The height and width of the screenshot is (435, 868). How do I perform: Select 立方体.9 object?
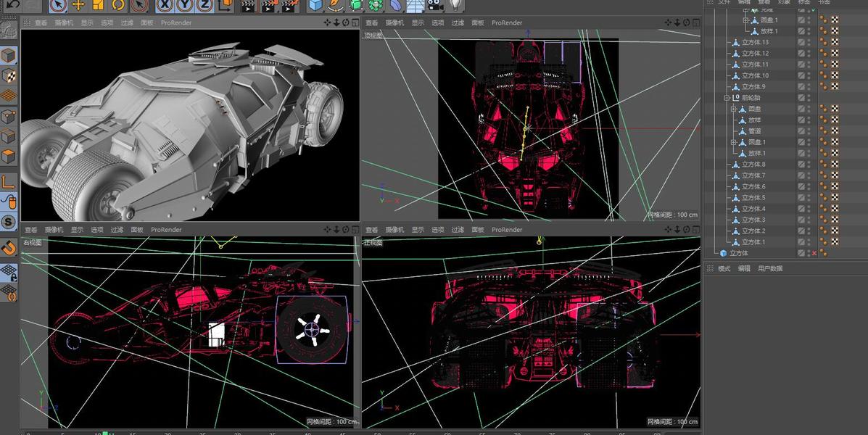click(x=753, y=87)
